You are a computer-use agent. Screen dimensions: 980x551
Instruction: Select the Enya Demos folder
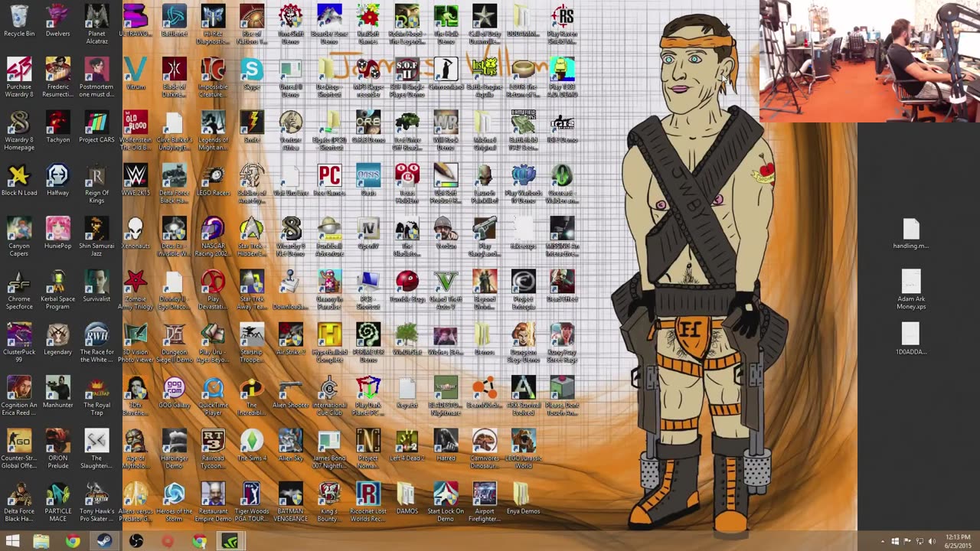(523, 497)
